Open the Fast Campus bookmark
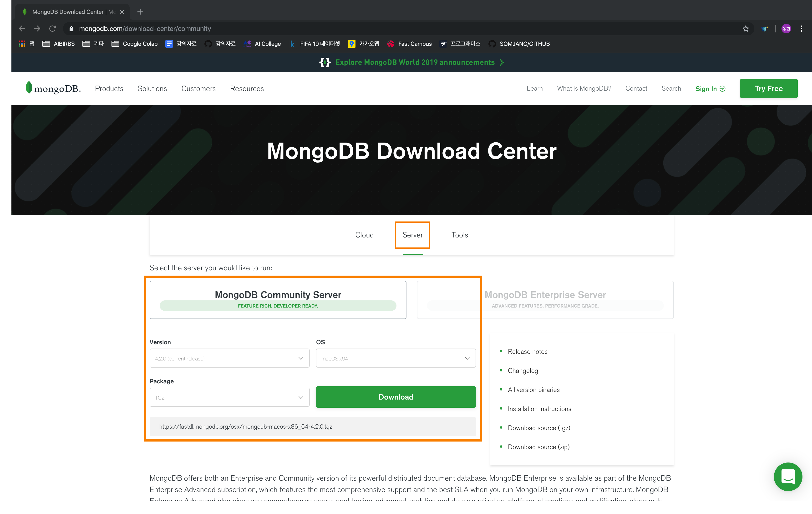812x514 pixels. (x=409, y=44)
